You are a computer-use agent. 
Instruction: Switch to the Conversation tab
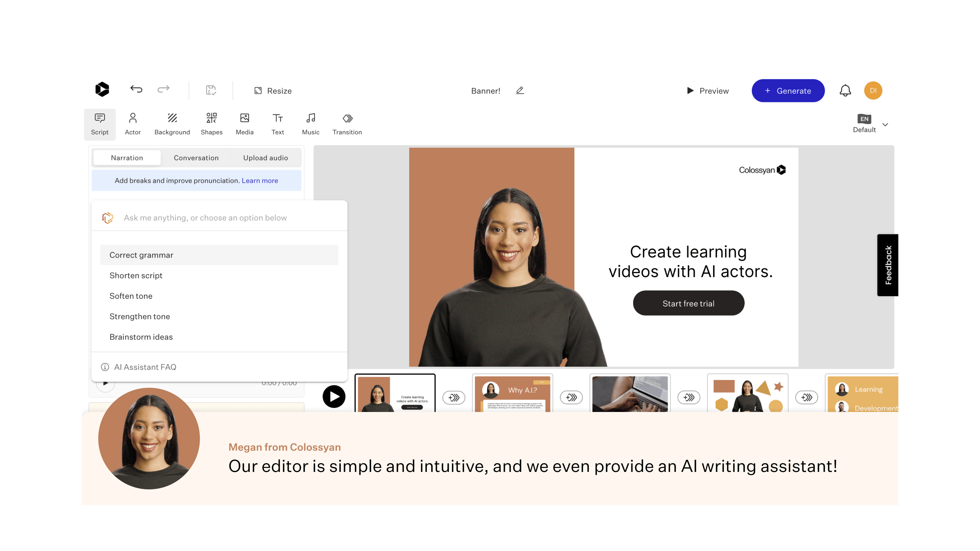(x=196, y=157)
